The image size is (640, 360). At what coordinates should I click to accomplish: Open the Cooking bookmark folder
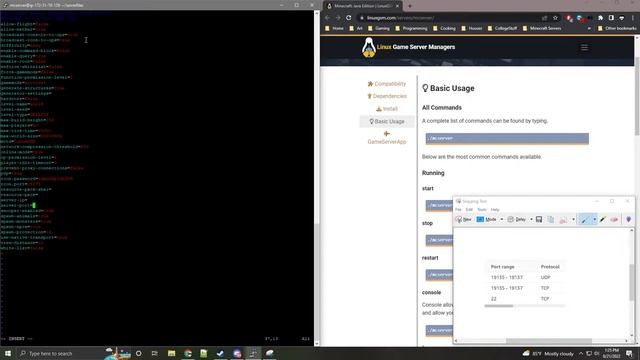(444, 29)
